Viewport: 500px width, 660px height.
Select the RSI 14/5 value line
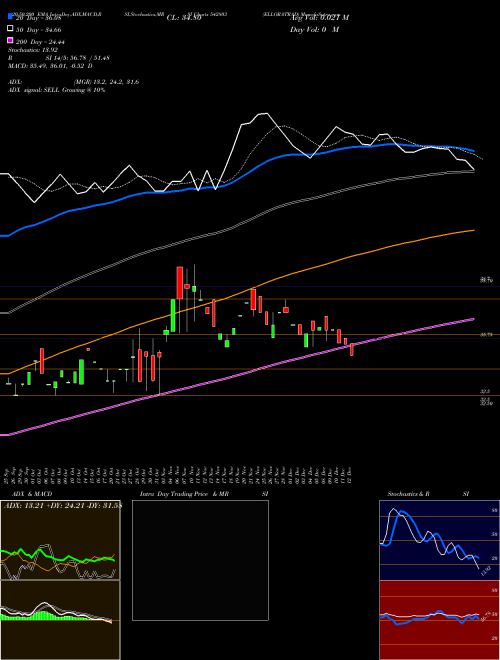pyautogui.click(x=59, y=58)
